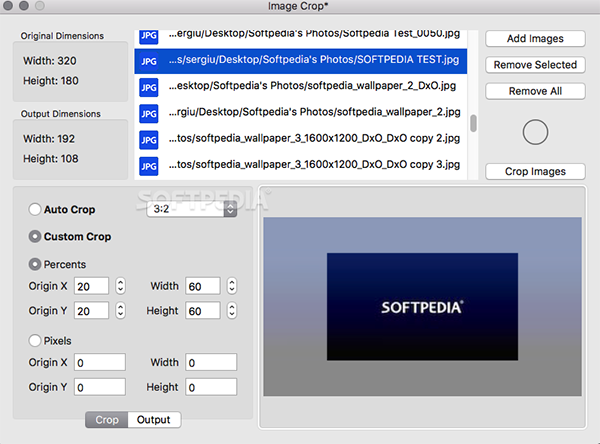Click the percent Origin Y field
600x444 pixels.
click(91, 310)
